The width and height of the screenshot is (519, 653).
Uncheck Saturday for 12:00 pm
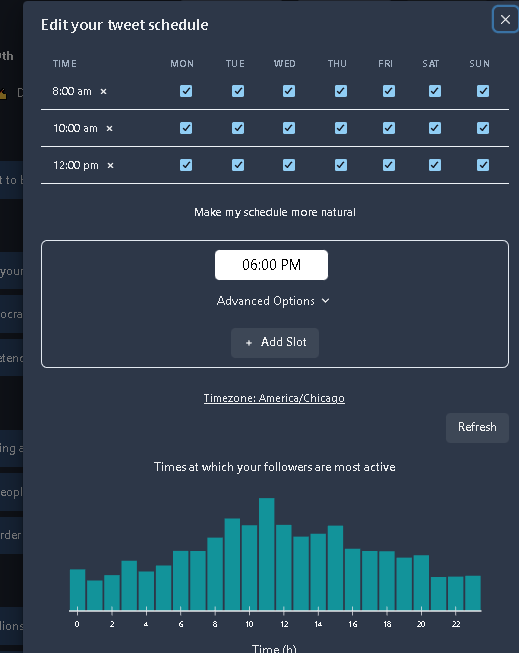click(435, 165)
